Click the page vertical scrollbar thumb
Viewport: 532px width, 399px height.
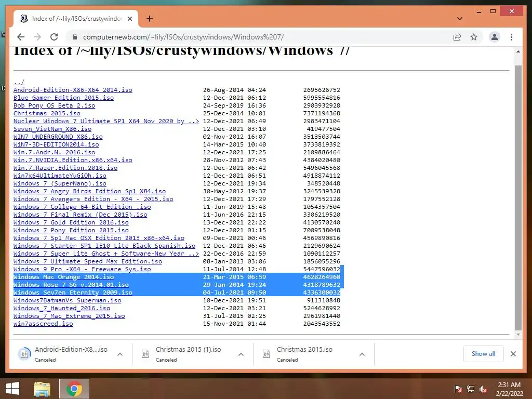[x=518, y=197]
